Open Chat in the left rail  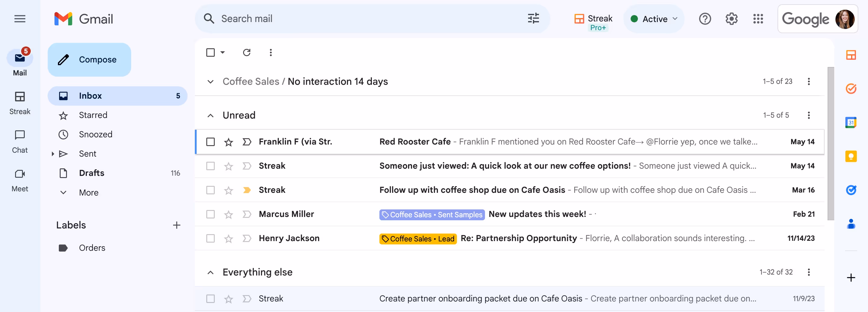(x=20, y=141)
